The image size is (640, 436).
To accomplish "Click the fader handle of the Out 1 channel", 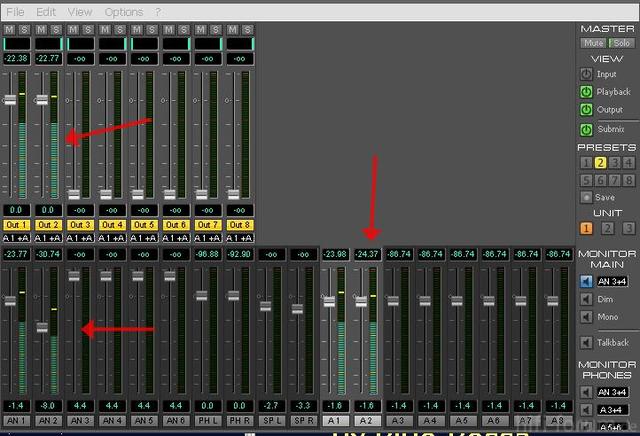I will point(10,100).
